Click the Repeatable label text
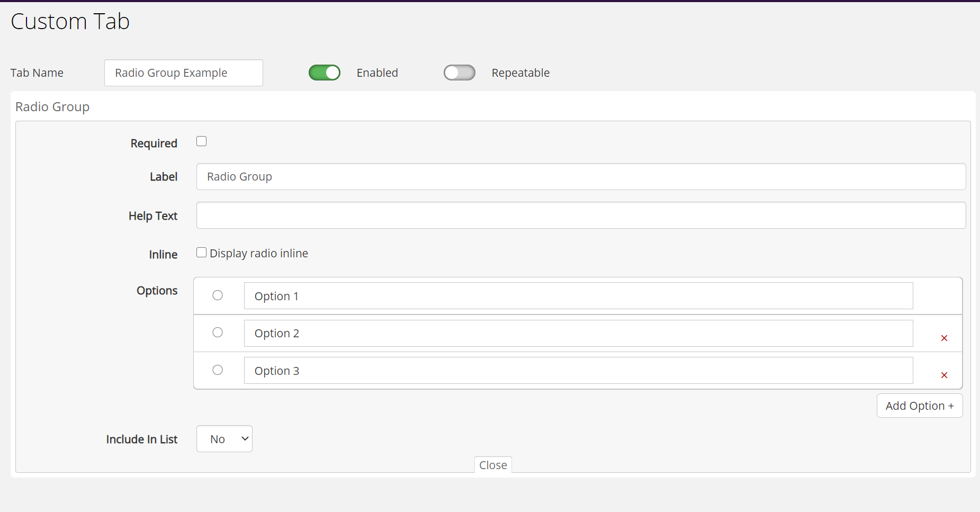The width and height of the screenshot is (980, 512). [520, 73]
